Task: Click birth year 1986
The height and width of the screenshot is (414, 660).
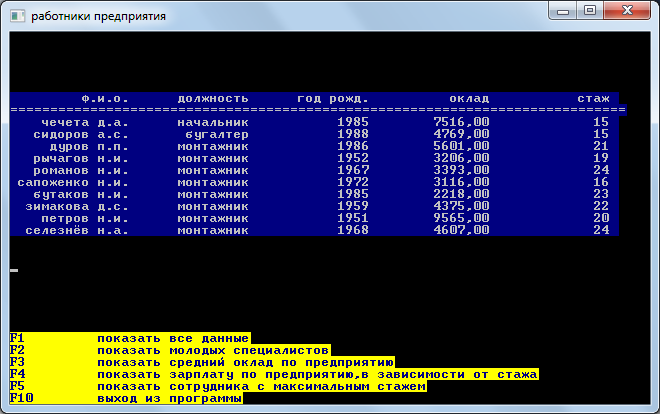Action: point(353,146)
